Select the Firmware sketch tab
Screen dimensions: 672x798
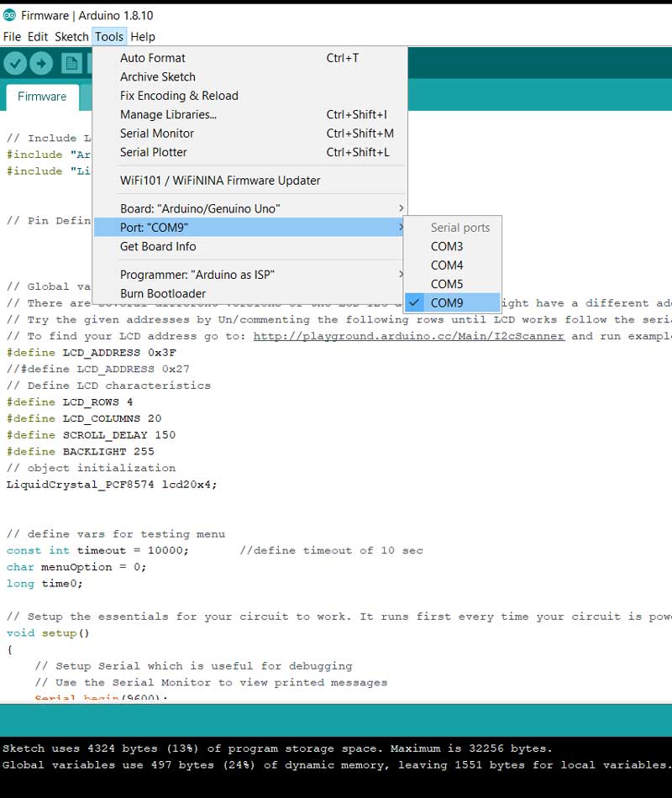42,97
